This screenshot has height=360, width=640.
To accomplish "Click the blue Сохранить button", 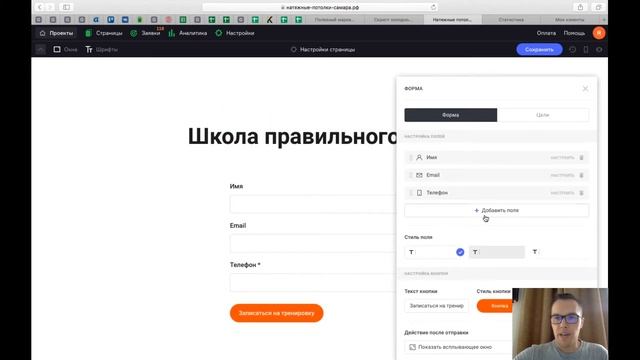I will (539, 49).
